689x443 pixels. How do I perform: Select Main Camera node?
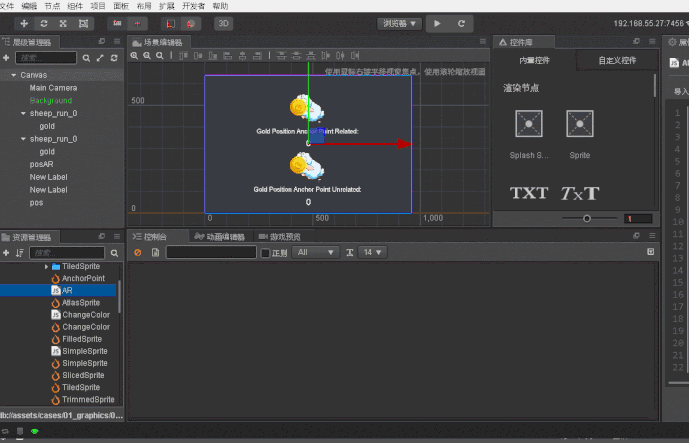[x=53, y=88]
